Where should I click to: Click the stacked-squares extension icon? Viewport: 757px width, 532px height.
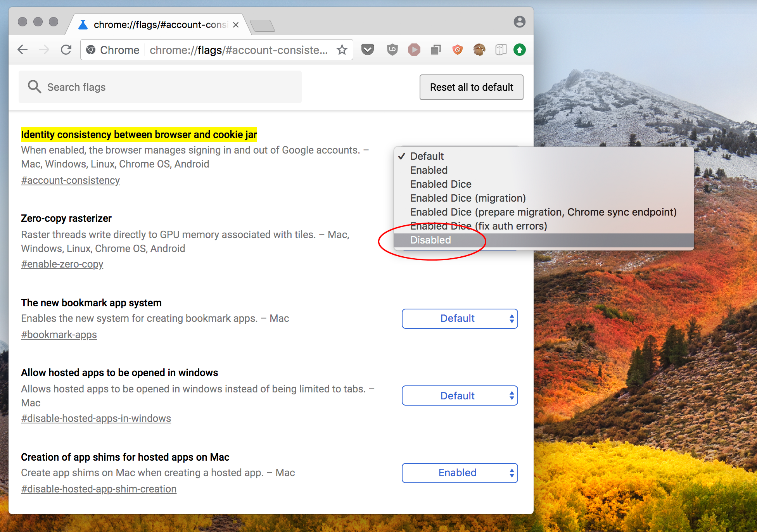[x=436, y=50]
